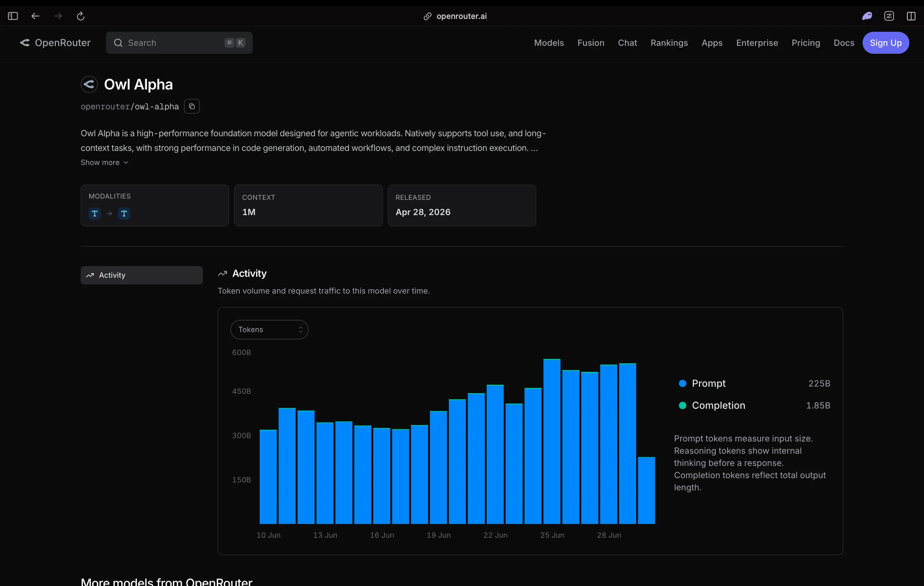
Task: Go back with the browser back arrow
Action: click(35, 16)
